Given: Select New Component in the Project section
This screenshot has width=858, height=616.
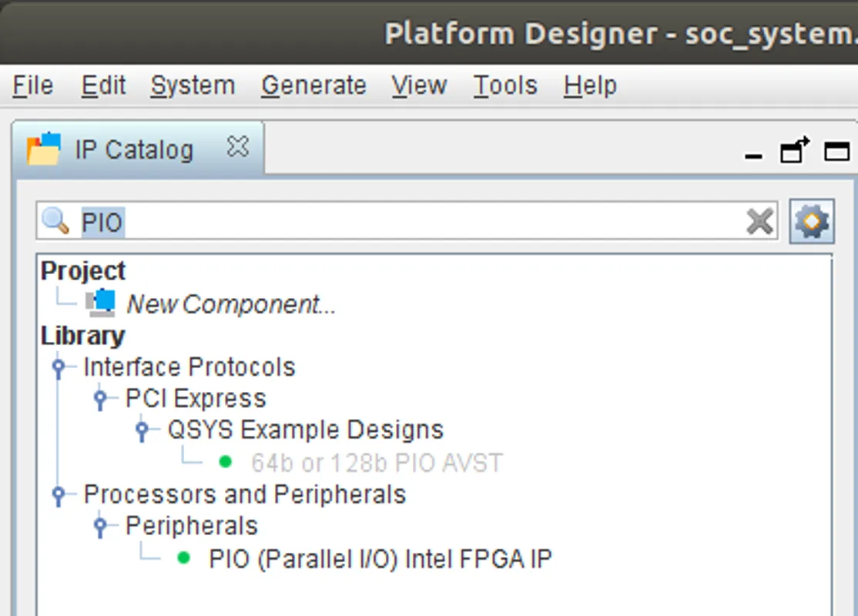Looking at the screenshot, I should (x=229, y=303).
